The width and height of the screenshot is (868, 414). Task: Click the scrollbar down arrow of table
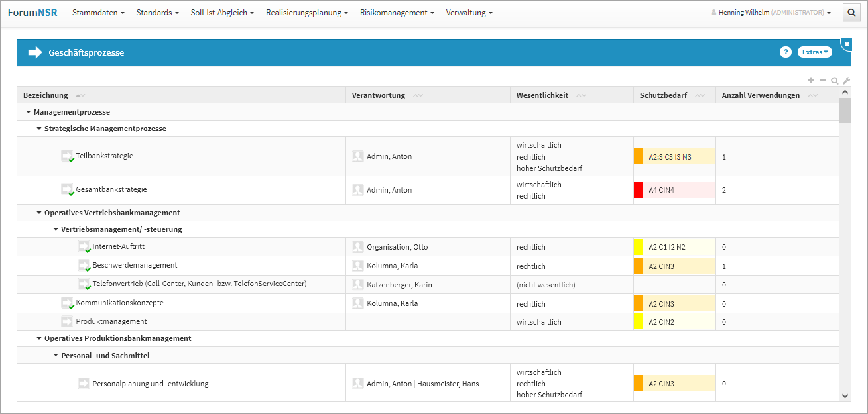845,395
